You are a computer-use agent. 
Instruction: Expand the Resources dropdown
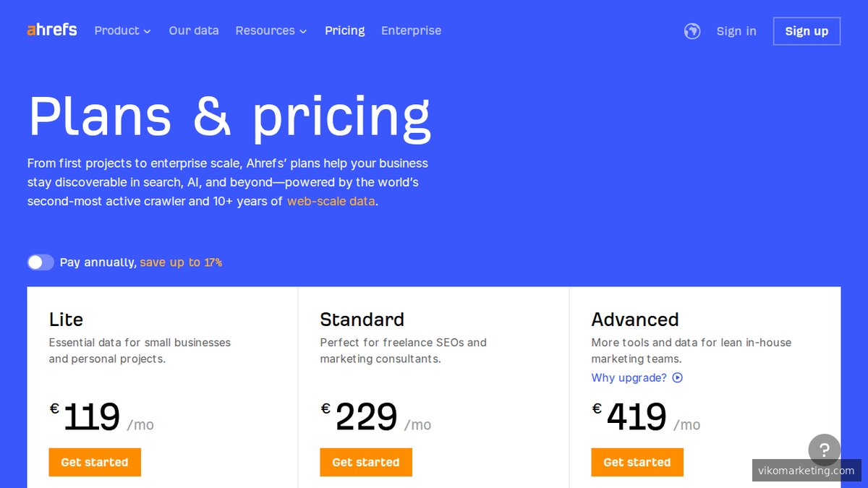coord(271,30)
